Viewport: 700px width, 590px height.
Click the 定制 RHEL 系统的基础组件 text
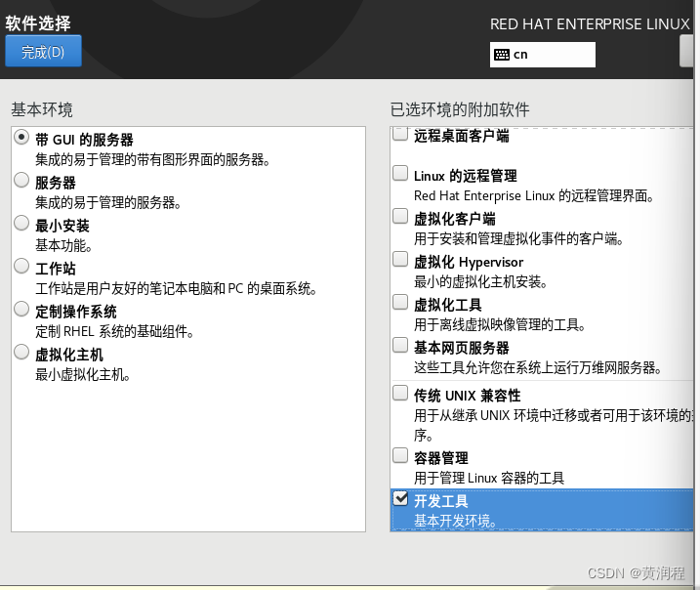[114, 331]
